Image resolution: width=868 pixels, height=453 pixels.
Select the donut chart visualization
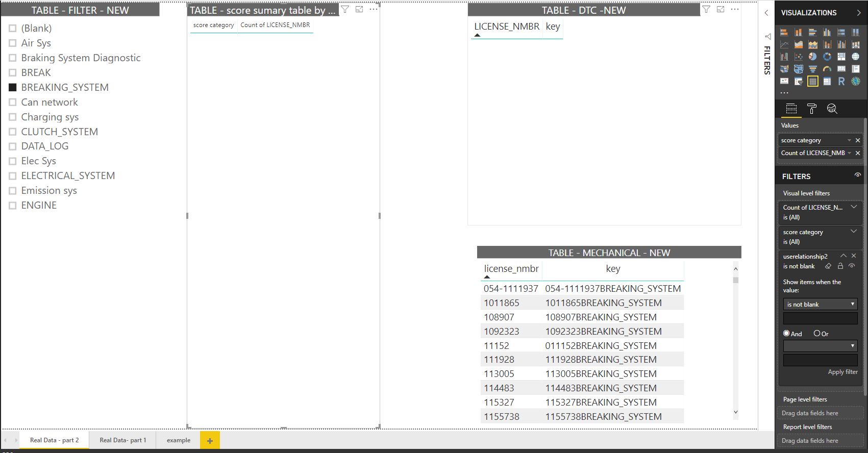pyautogui.click(x=827, y=57)
